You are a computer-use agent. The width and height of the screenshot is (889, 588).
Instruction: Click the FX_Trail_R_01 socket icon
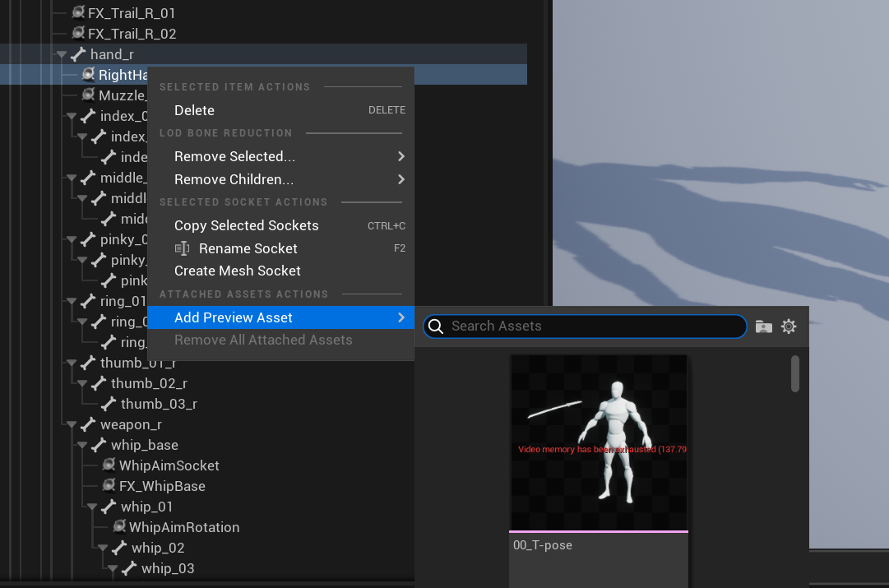click(79, 12)
